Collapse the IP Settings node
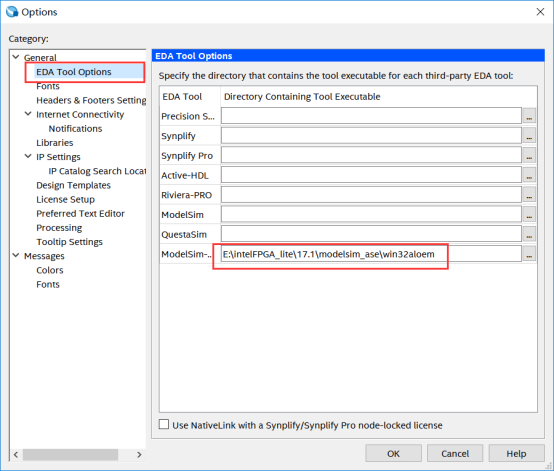The height and width of the screenshot is (471, 554). tap(28, 156)
